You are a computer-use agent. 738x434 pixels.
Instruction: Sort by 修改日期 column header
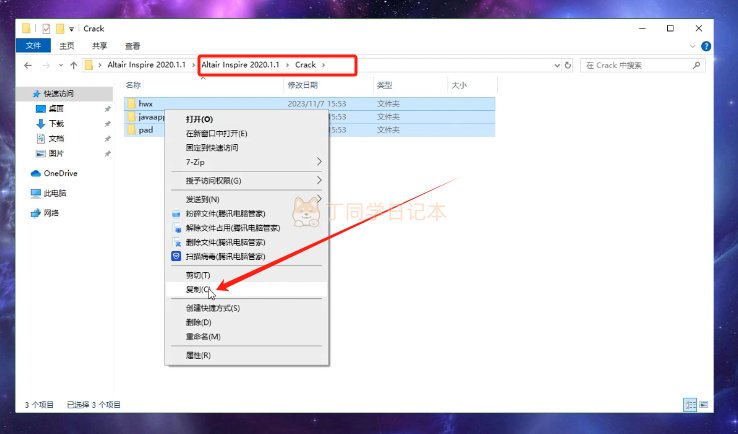click(x=303, y=85)
